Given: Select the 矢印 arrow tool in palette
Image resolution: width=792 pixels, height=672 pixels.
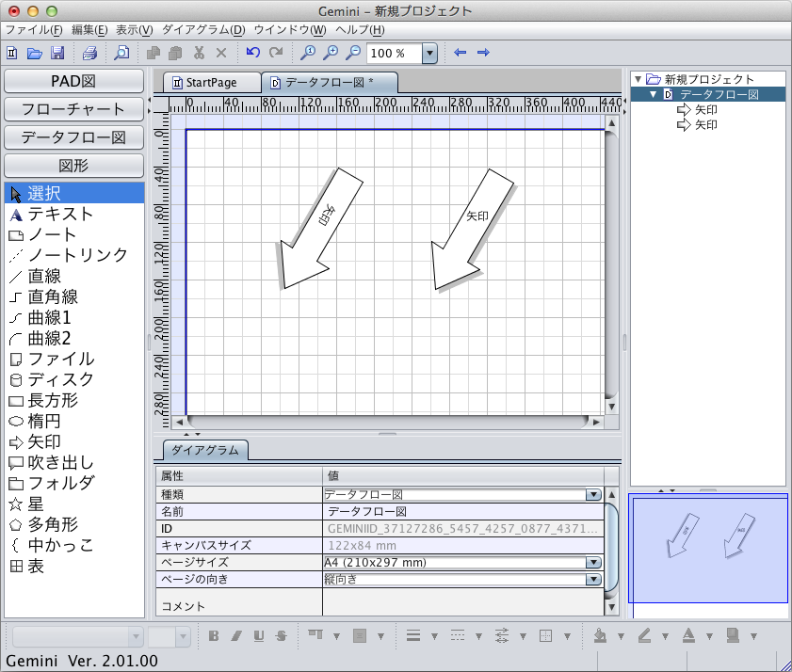Looking at the screenshot, I should coord(74,441).
